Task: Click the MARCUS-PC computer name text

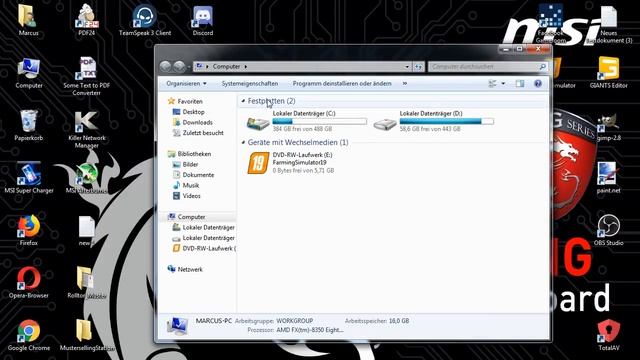Action: pyautogui.click(x=213, y=321)
